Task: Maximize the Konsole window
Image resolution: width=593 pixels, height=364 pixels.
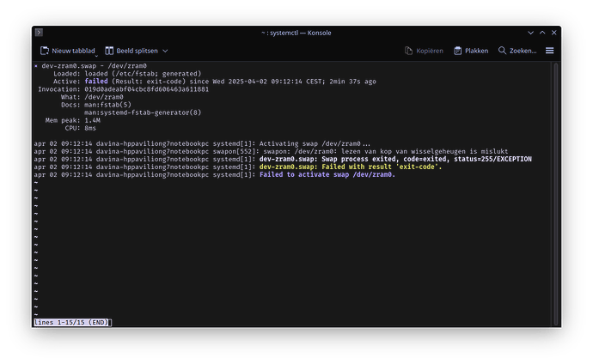Action: pos(542,33)
